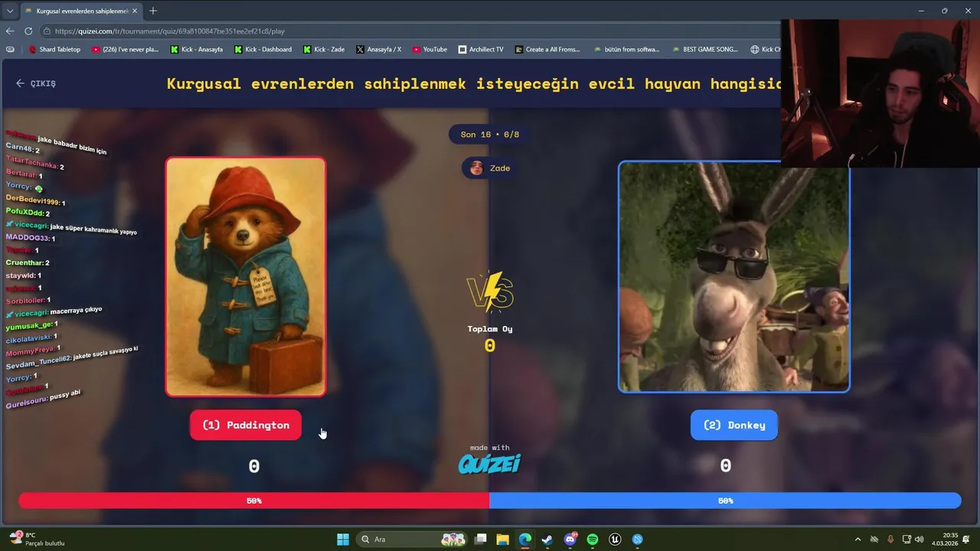980x551 pixels.
Task: Open Discord from the taskbar
Action: point(570,540)
